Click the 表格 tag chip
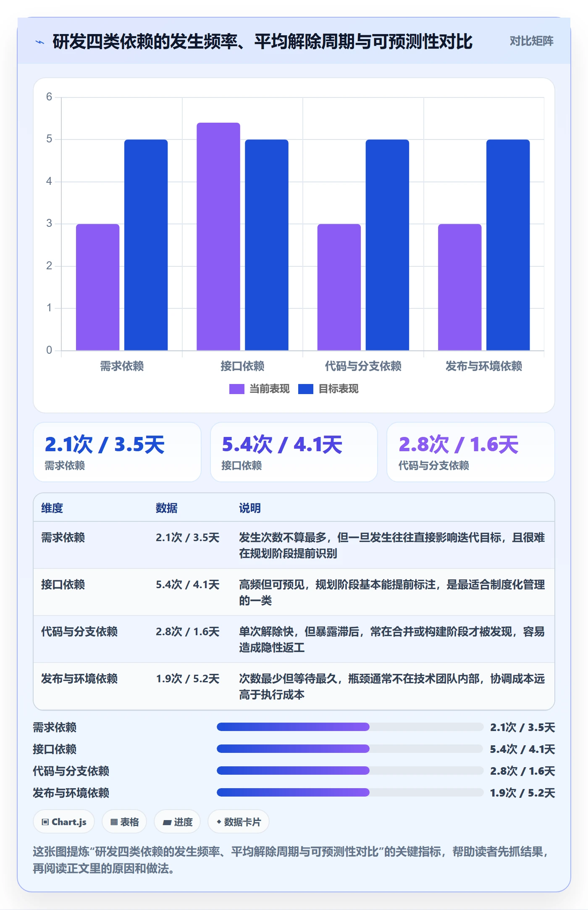The height and width of the screenshot is (910, 588). (x=124, y=822)
